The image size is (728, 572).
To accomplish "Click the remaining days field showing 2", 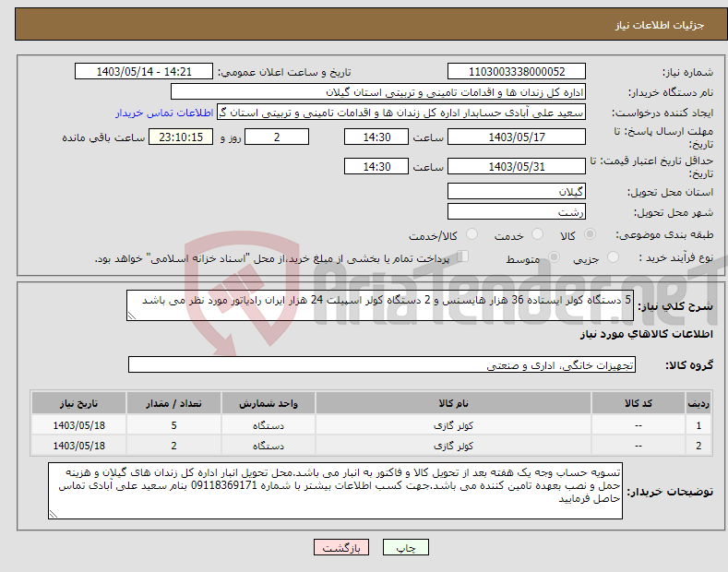I will [277, 137].
